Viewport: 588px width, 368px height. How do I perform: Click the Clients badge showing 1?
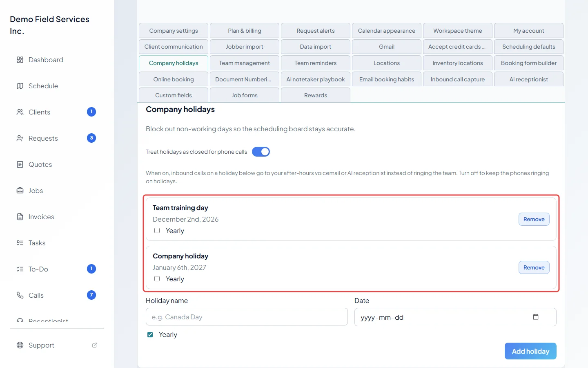91,112
